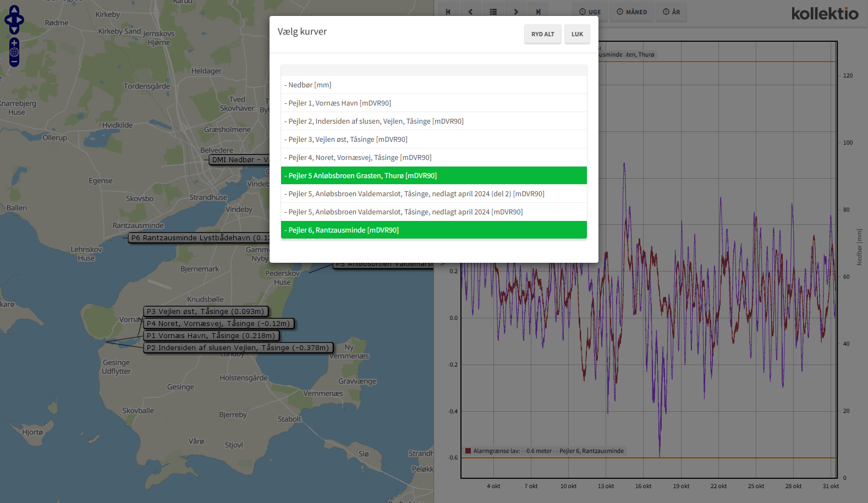Image resolution: width=868 pixels, height=503 pixels.
Task: Zoom in on the map
Action: tap(14, 43)
